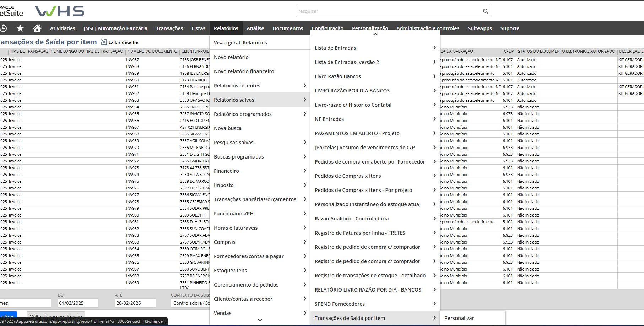This screenshot has width=644, height=326.
Task: Click the search magnifier icon
Action: (486, 11)
